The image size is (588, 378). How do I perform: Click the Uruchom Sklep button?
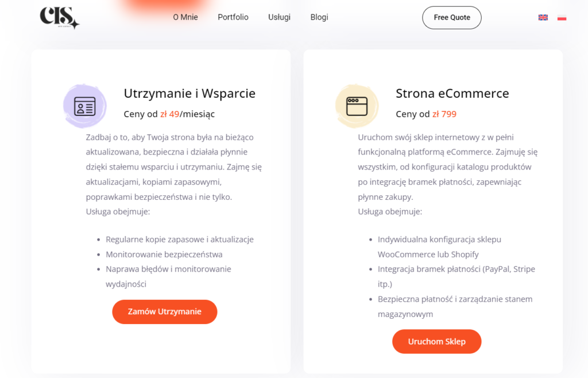[437, 342]
